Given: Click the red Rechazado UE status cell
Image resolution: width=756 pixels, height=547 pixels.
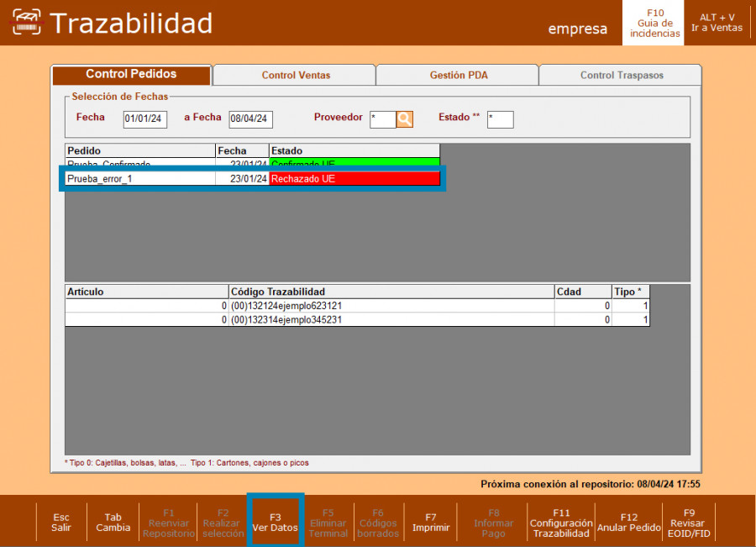Looking at the screenshot, I should tap(354, 179).
